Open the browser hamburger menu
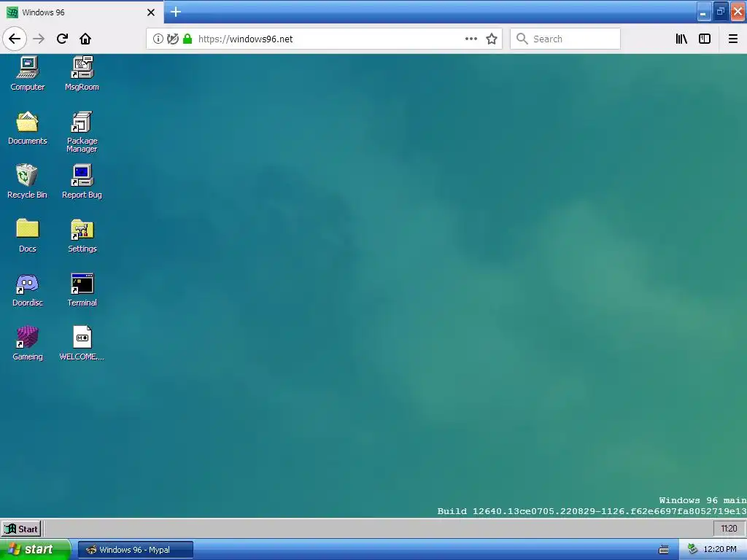Viewport: 747px width, 560px height. tap(733, 39)
